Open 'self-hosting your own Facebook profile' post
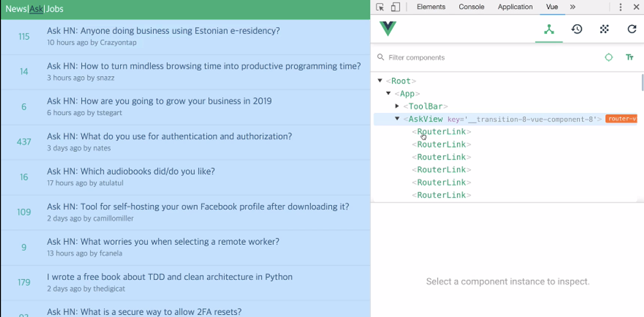Screen dimensions: 644x317 pos(198,207)
